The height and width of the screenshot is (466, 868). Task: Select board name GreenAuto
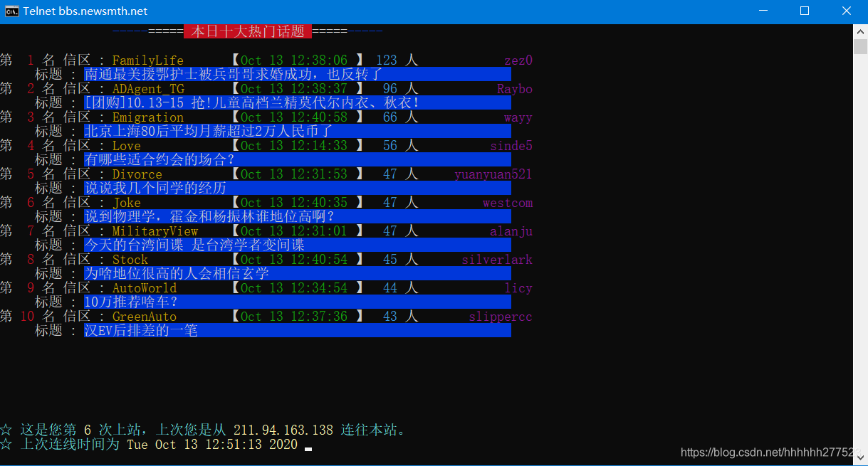(145, 317)
